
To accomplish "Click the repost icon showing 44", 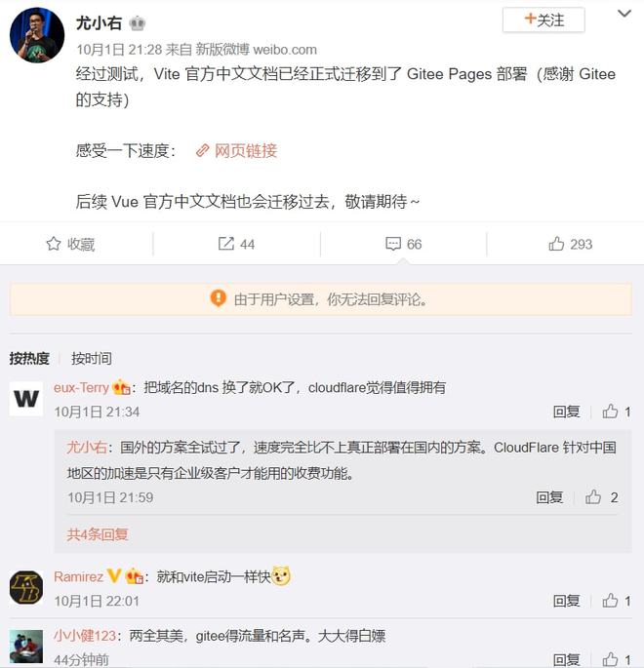I will click(226, 244).
